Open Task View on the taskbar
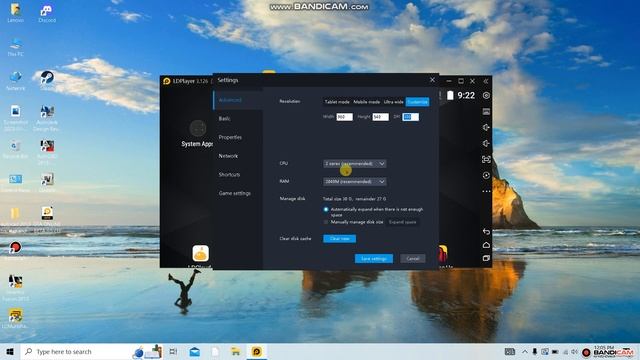This screenshot has width=640, height=360. coord(173,351)
